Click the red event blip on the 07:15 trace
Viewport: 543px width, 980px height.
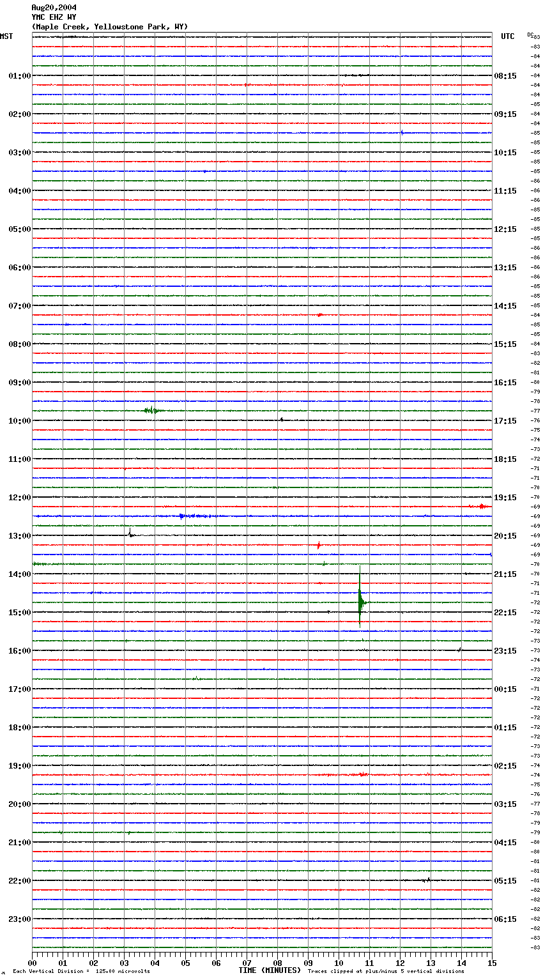tap(319, 315)
